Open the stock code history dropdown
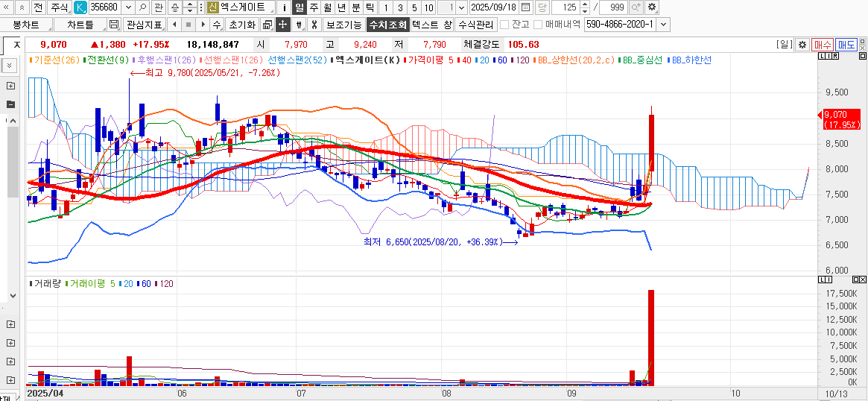 click(x=128, y=7)
